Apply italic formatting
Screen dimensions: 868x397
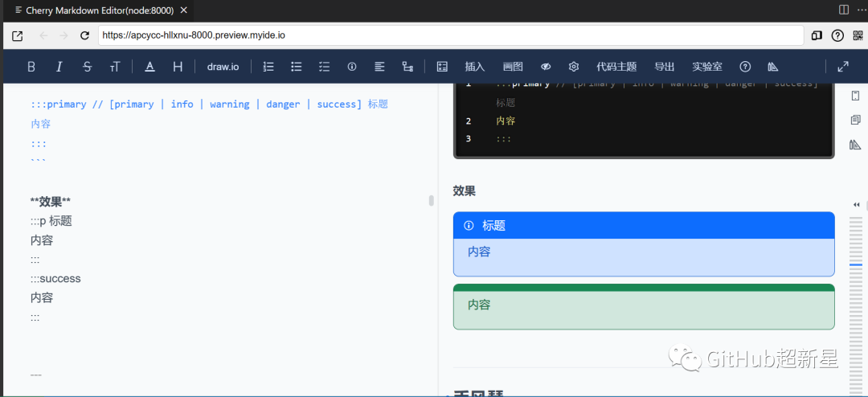point(59,67)
